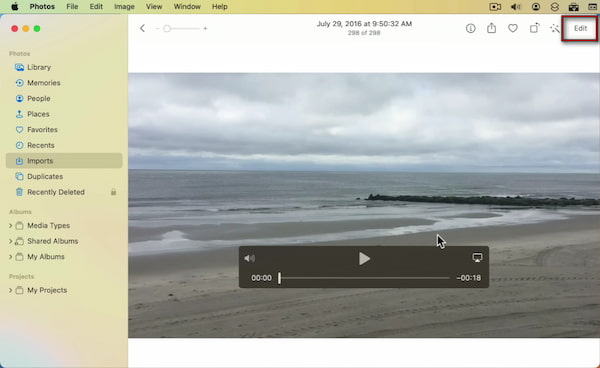The image size is (600, 368).
Task: Select the My Projects folder
Action: point(47,290)
